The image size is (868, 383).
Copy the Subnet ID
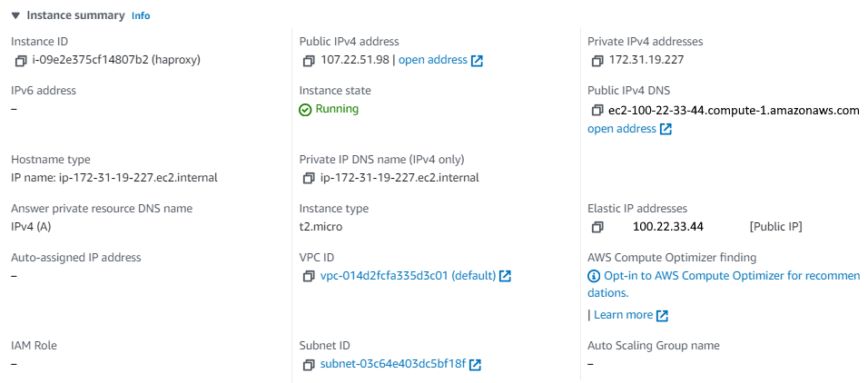pyautogui.click(x=310, y=365)
